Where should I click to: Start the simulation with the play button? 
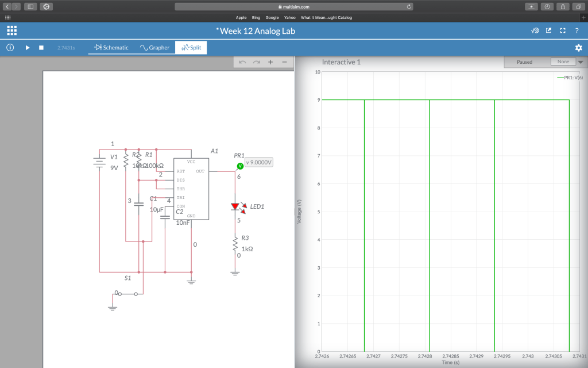pyautogui.click(x=27, y=48)
